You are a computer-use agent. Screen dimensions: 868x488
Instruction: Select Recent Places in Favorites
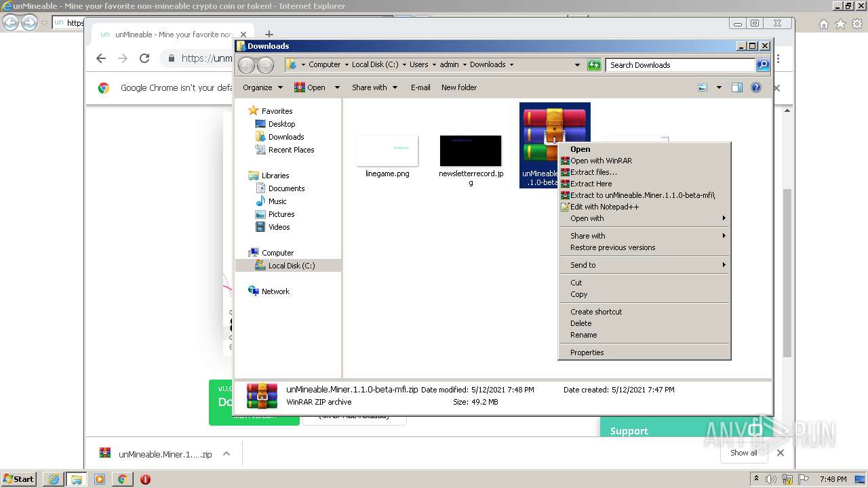(291, 150)
